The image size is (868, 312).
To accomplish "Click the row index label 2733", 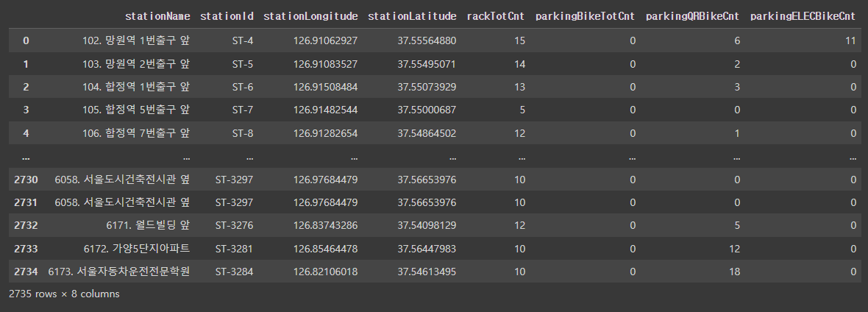I will [x=26, y=249].
